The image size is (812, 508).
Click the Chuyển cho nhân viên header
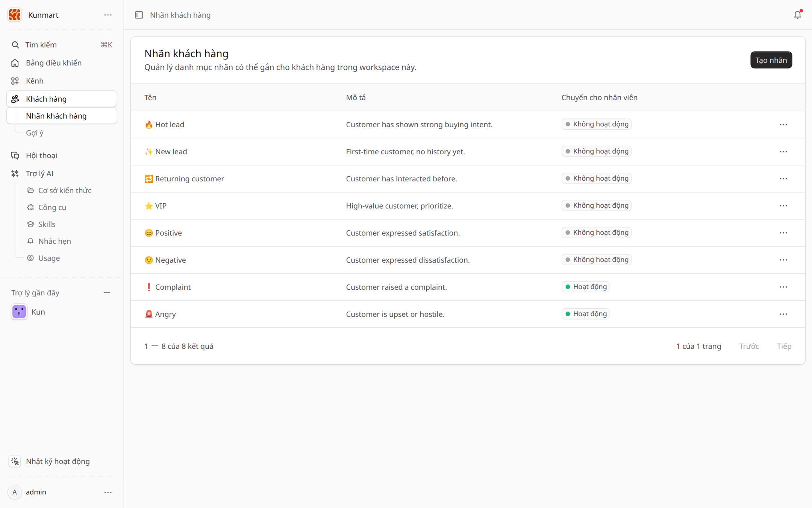coord(599,97)
